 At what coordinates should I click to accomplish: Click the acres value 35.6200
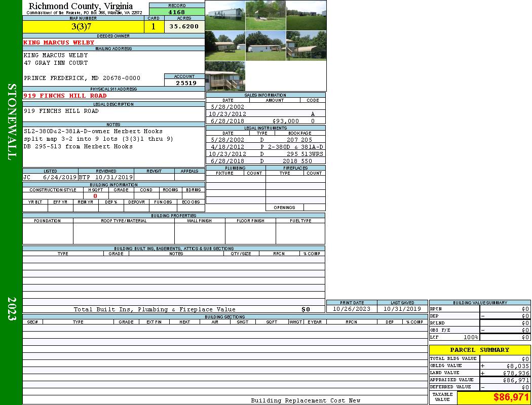184,27
